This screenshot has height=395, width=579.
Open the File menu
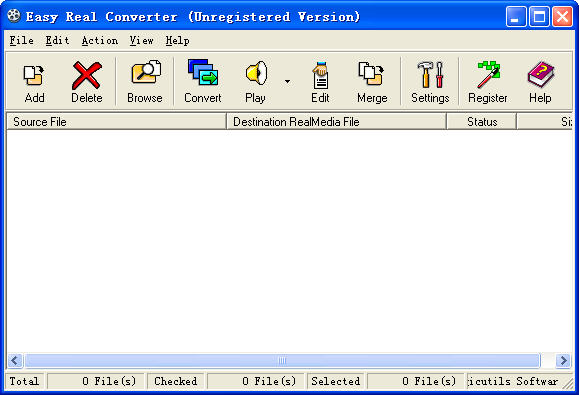(21, 41)
